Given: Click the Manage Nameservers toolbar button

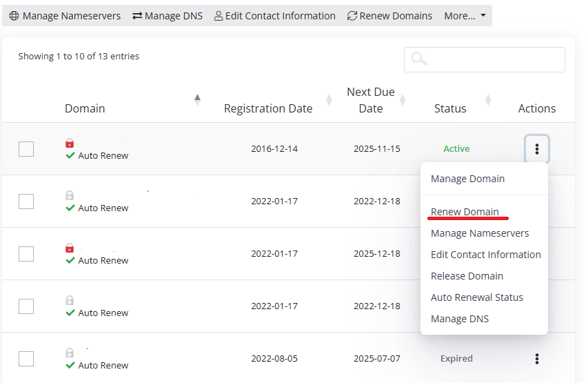Looking at the screenshot, I should tap(65, 16).
